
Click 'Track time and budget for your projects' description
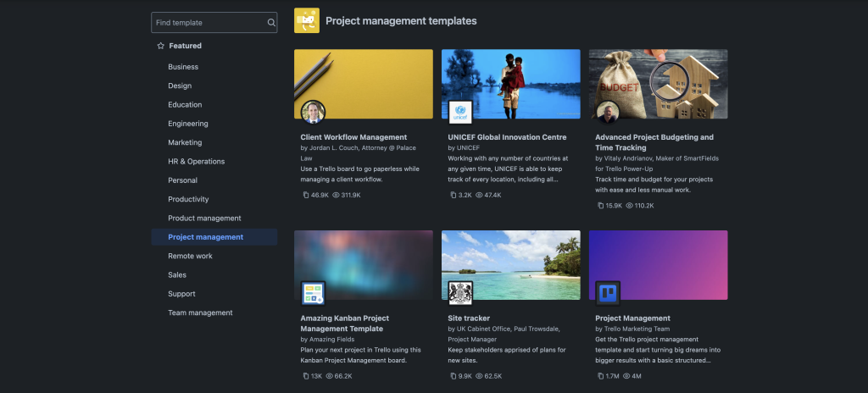(x=654, y=185)
